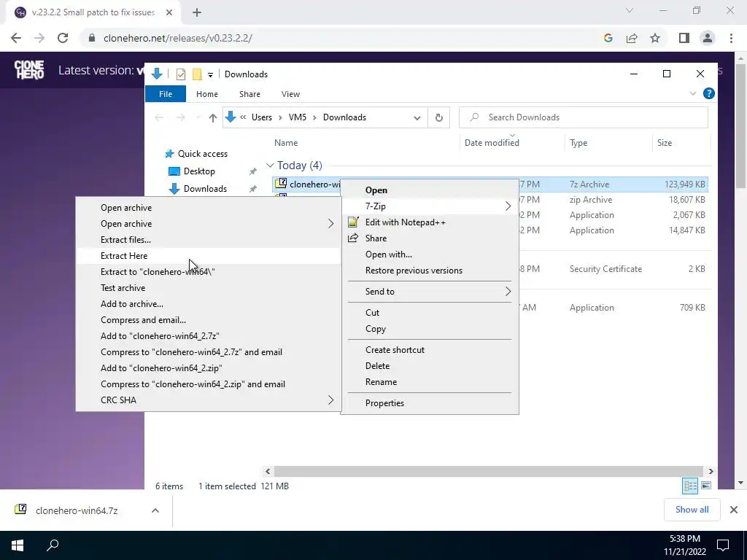Select Desktop in Quick access

coord(199,171)
